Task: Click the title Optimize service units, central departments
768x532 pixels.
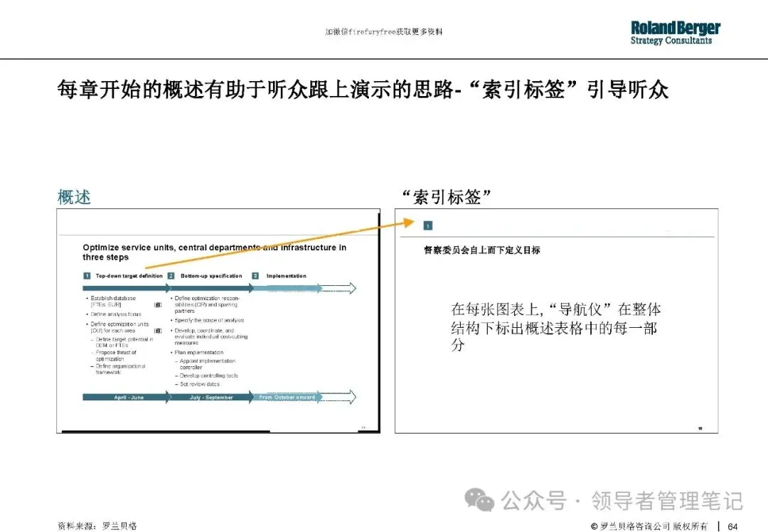Action: 215,252
